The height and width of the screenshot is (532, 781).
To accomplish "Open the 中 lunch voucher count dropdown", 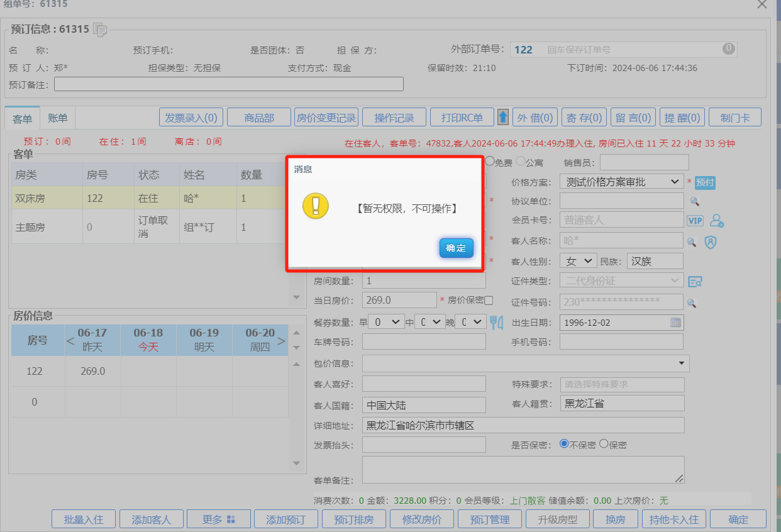I will tap(430, 322).
